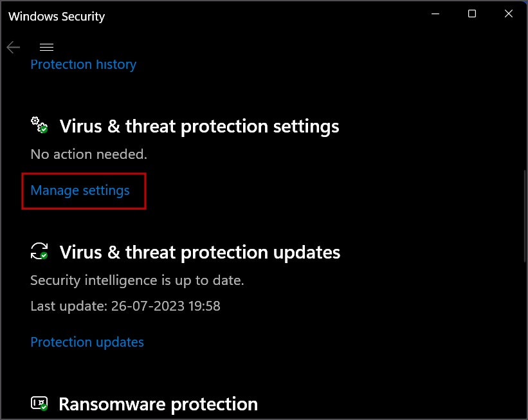Viewport: 528px width, 420px height.
Task: Open the Protection updates link
Action: tap(87, 342)
